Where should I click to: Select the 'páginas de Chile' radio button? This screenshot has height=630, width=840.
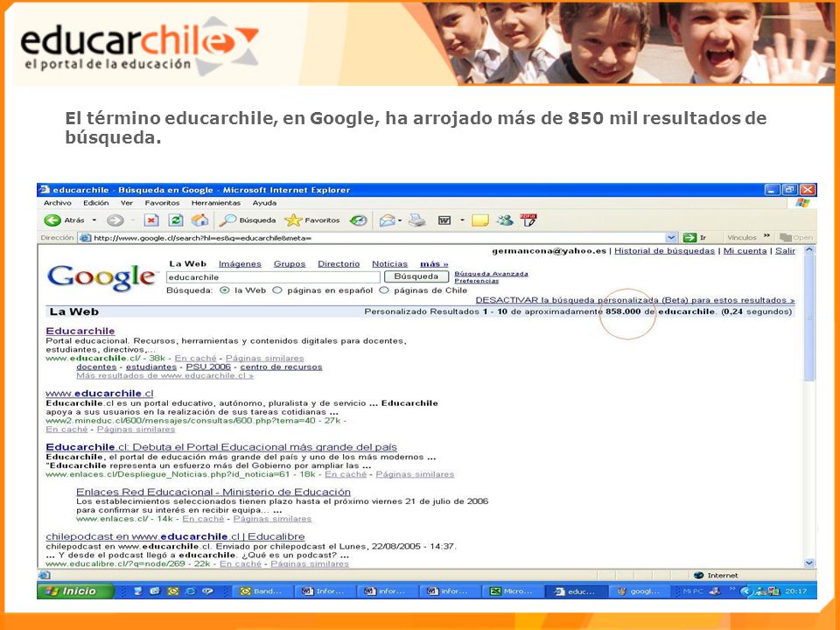point(383,290)
